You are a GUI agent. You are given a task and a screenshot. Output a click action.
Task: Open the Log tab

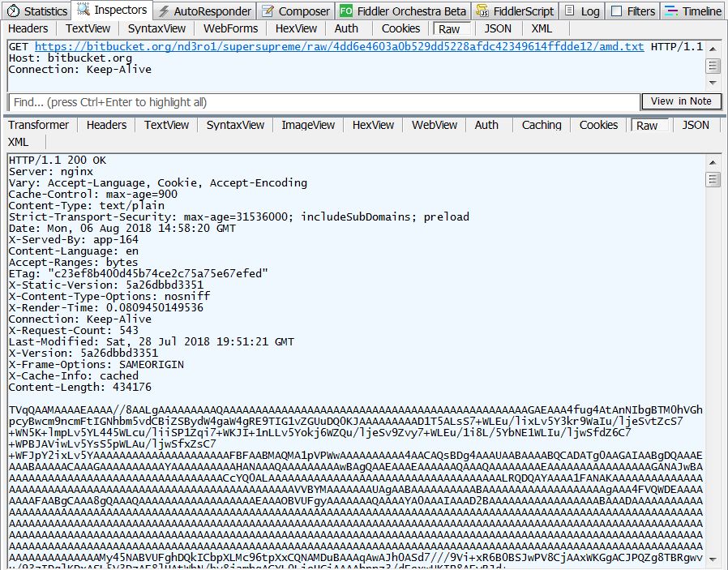coord(583,11)
